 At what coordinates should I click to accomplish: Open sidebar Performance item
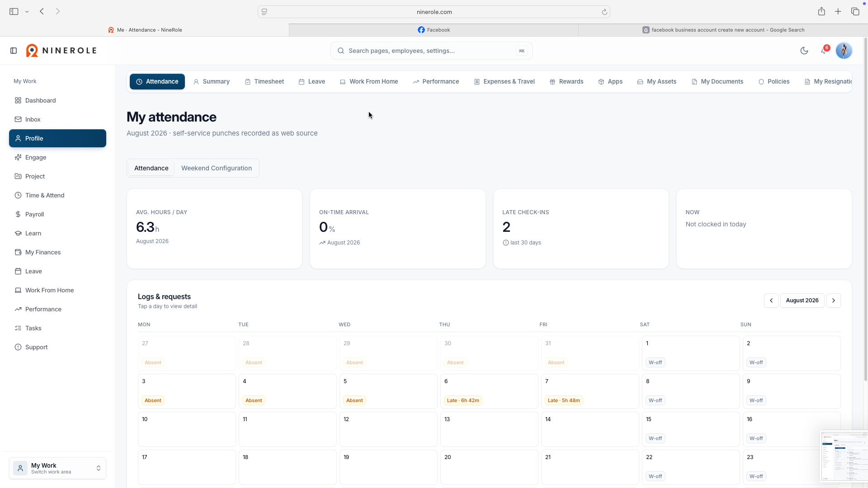point(57,309)
